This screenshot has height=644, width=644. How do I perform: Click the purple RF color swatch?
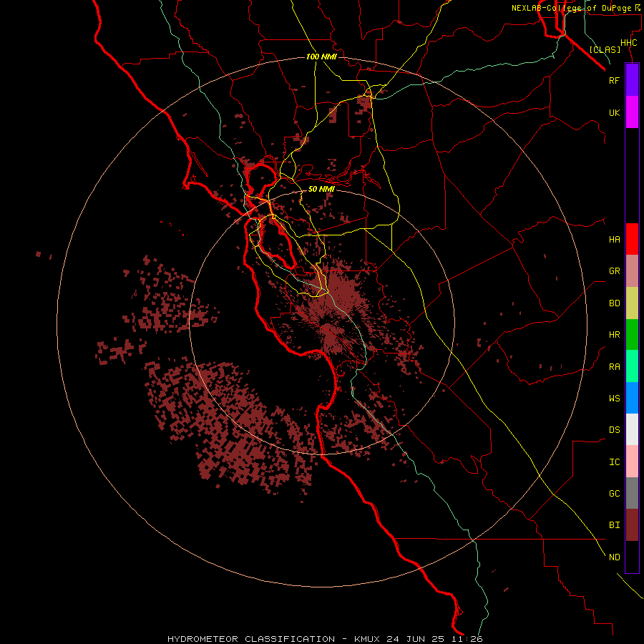pyautogui.click(x=632, y=80)
